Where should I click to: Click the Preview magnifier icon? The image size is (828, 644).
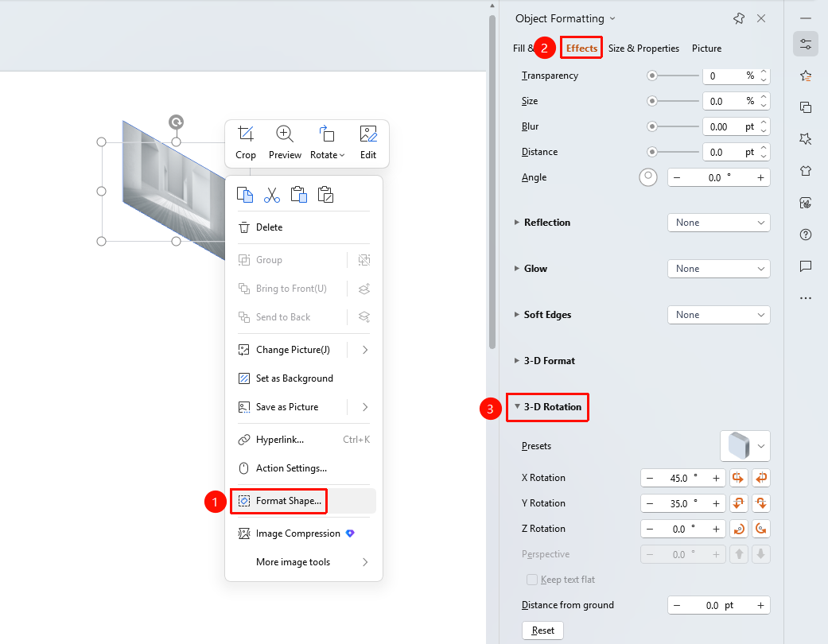285,134
